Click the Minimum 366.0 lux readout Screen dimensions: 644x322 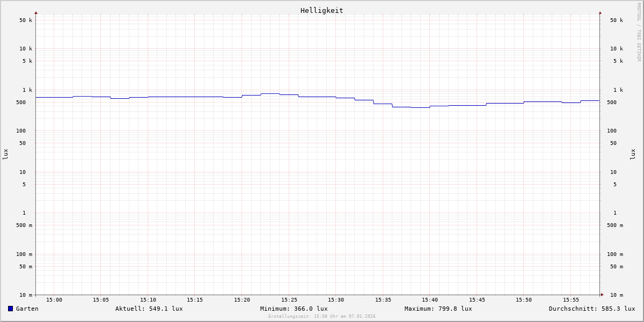click(294, 309)
